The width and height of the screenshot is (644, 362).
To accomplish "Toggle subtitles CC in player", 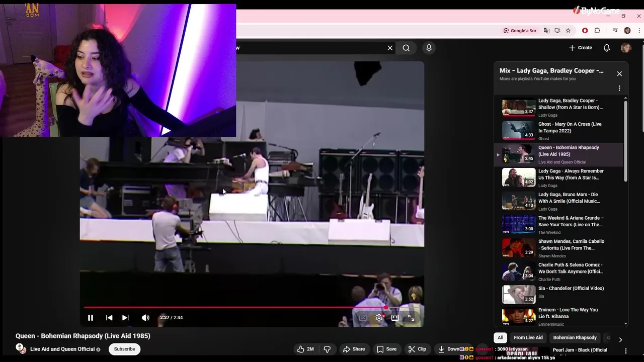I will [363, 318].
